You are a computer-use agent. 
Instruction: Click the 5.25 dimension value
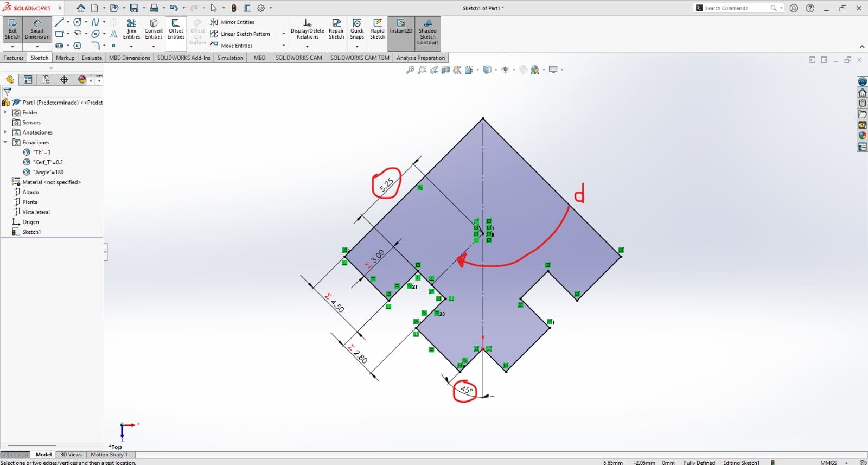click(x=386, y=184)
